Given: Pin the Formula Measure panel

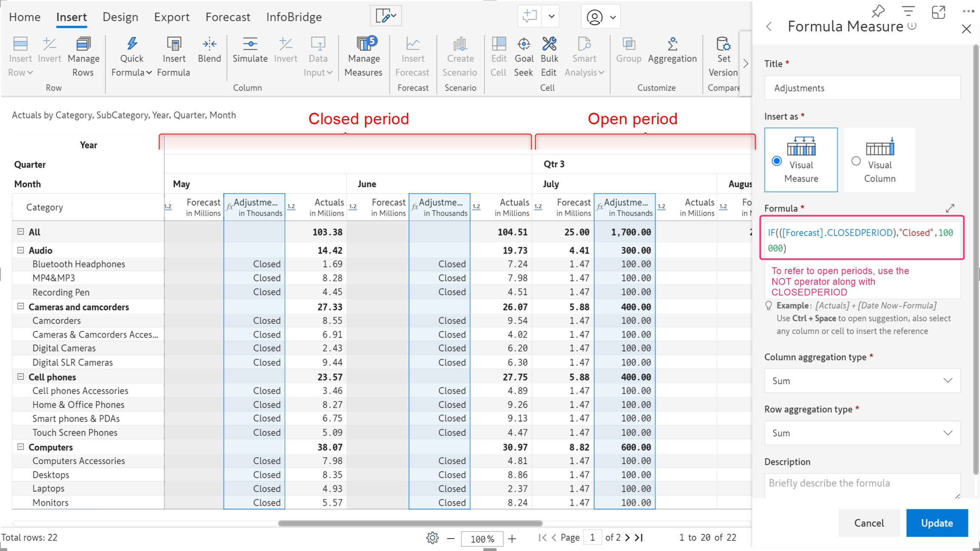Looking at the screenshot, I should point(878,11).
